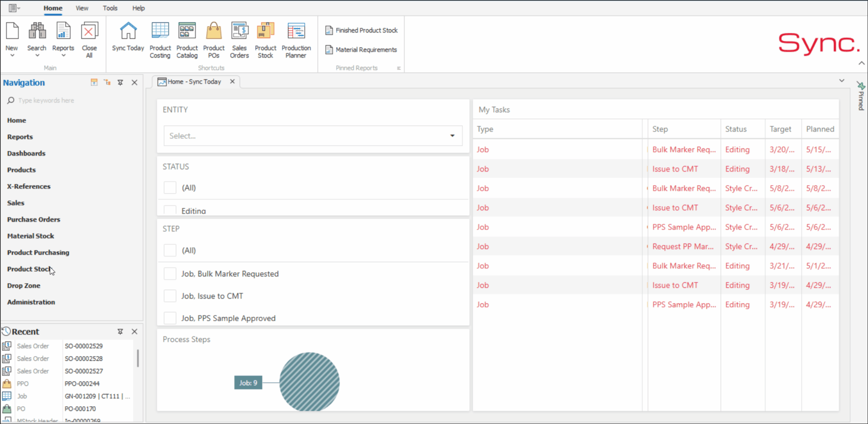Screen dimensions: 868x424
Task: Click the Pinned Reports group launcher icon
Action: 399,68
